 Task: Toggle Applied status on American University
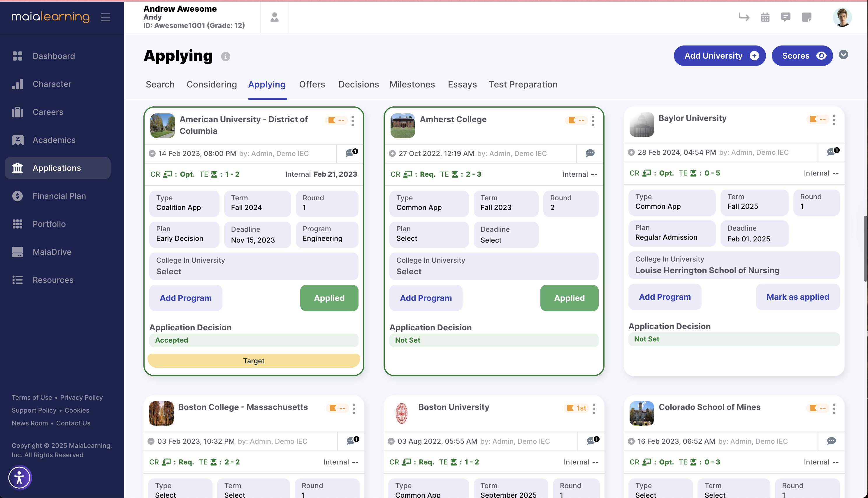point(329,298)
